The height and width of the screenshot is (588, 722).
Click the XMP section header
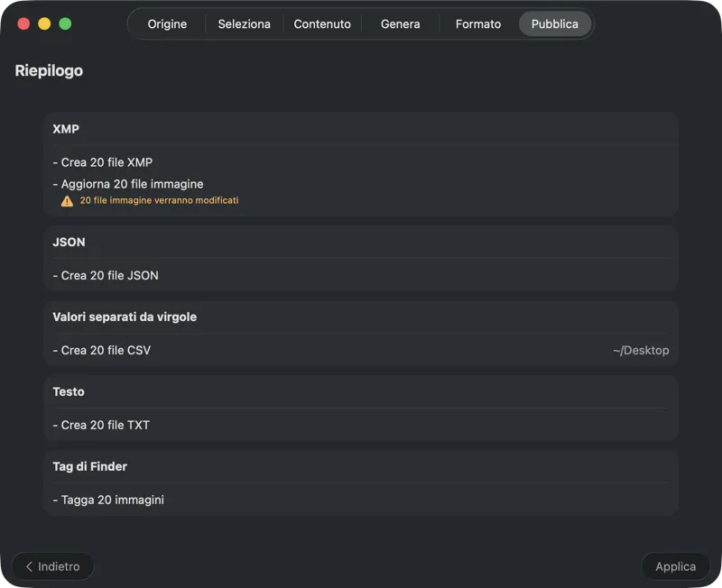(66, 129)
